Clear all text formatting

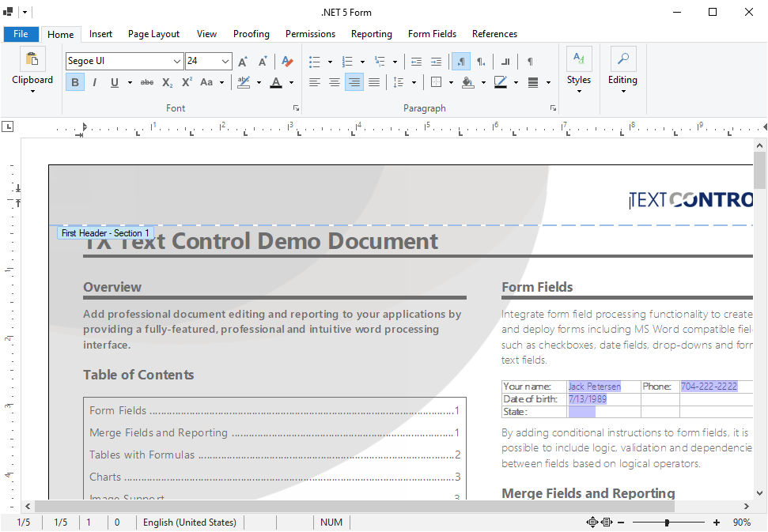point(287,61)
